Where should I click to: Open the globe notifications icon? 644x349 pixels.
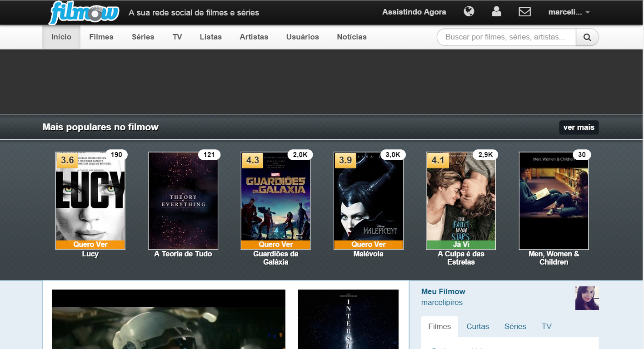[469, 11]
